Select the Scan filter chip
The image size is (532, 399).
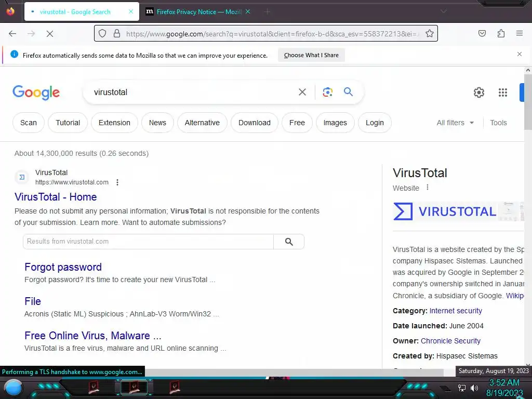click(29, 123)
